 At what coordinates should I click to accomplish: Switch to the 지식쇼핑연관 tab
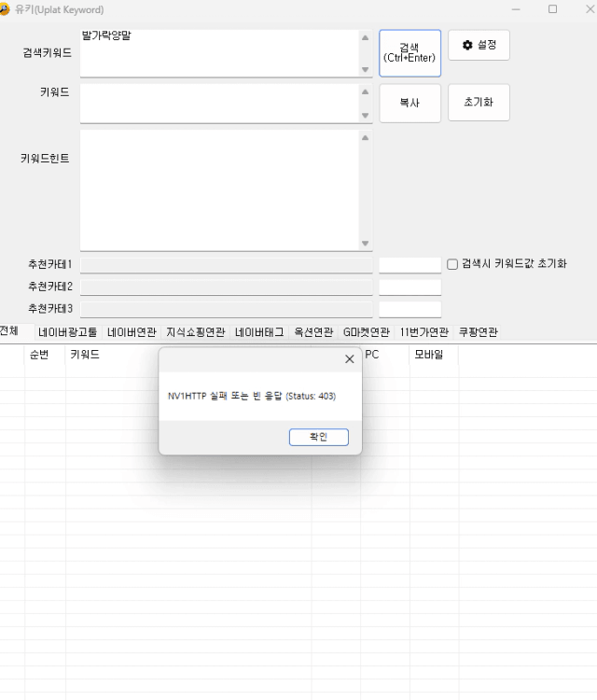[x=196, y=332]
